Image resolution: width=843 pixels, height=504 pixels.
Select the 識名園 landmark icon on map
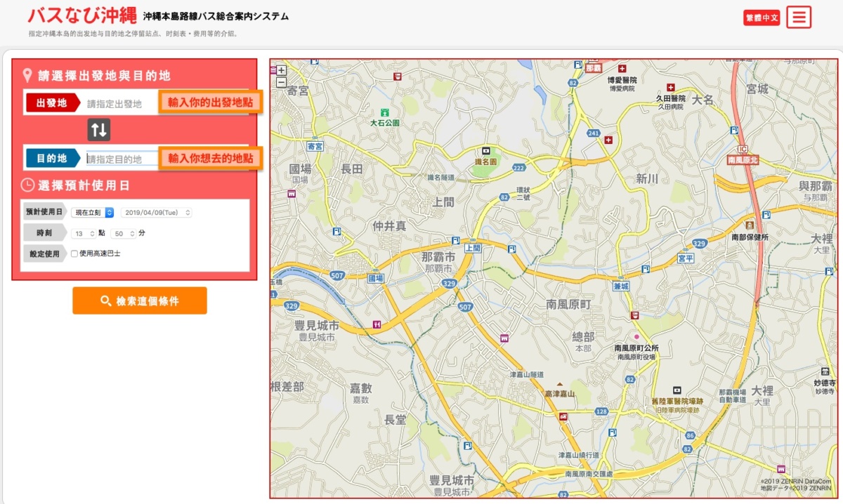485,151
